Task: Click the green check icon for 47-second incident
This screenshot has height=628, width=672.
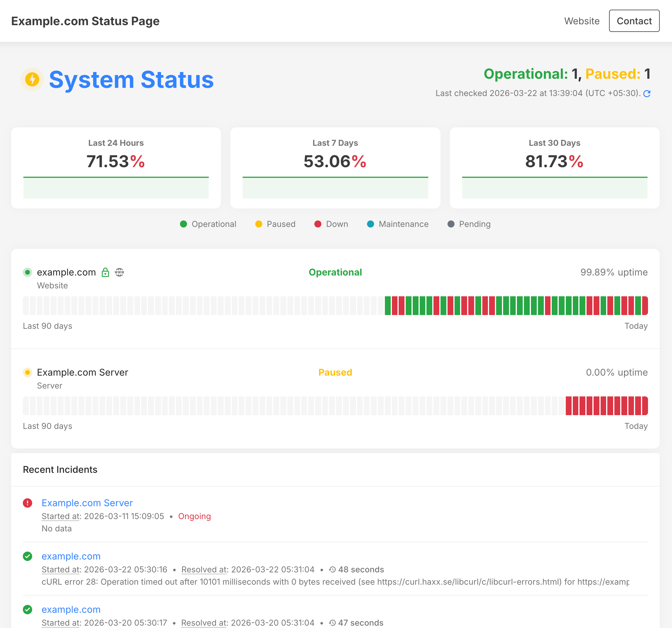Action: (x=28, y=609)
